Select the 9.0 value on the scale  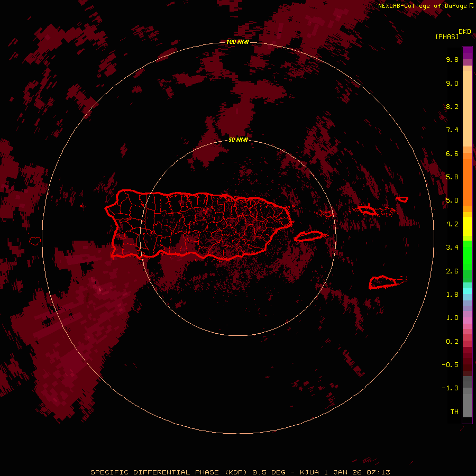tap(452, 83)
